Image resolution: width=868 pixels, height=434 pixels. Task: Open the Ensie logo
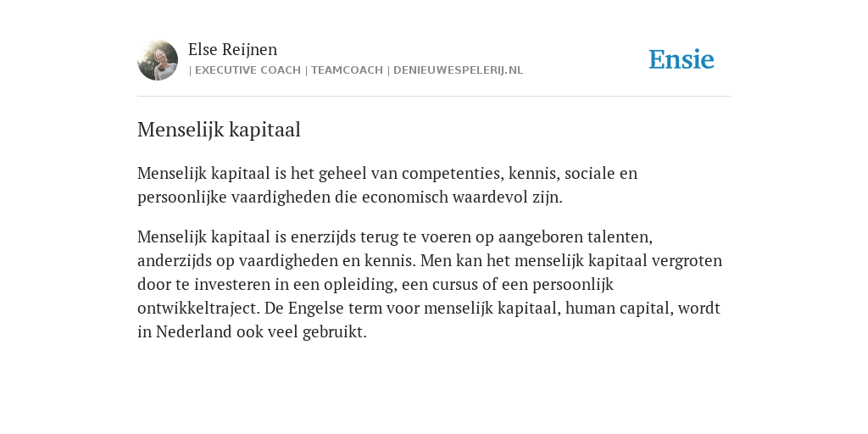682,59
